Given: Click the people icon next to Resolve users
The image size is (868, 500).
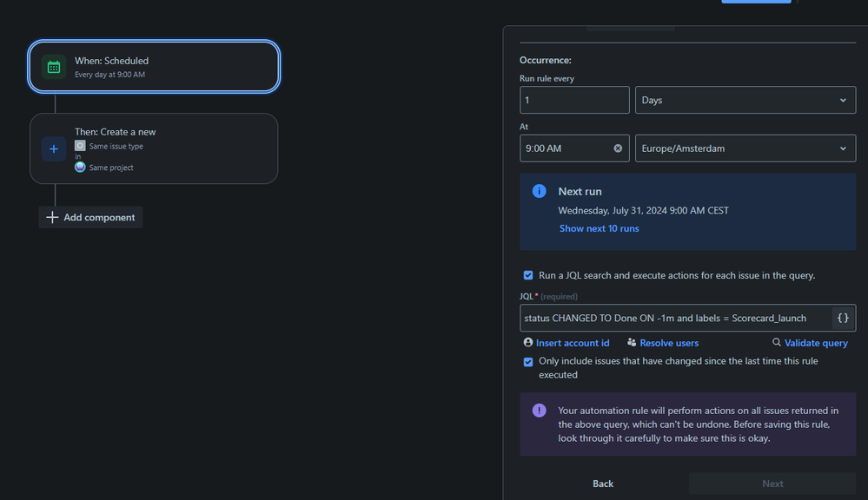Looking at the screenshot, I should (x=633, y=342).
